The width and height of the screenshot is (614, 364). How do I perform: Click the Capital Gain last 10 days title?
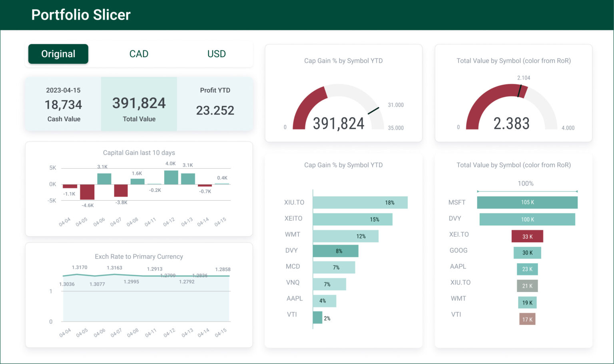139,153
